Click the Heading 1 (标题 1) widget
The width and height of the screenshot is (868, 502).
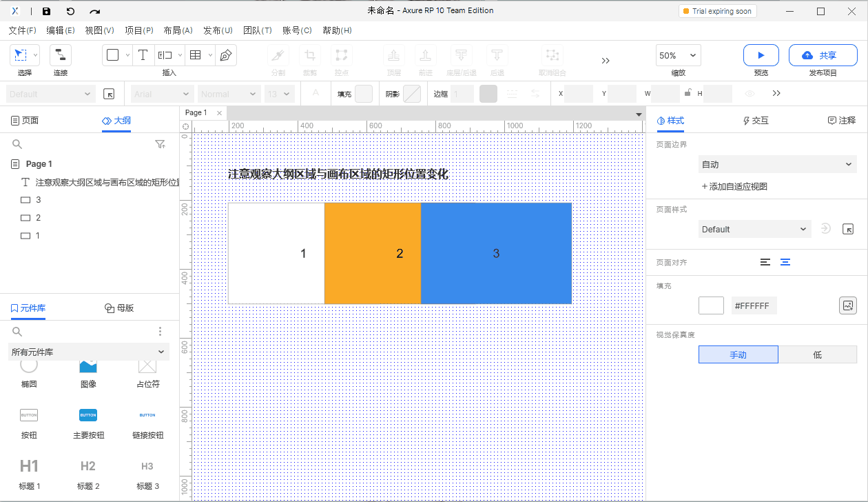(29, 473)
